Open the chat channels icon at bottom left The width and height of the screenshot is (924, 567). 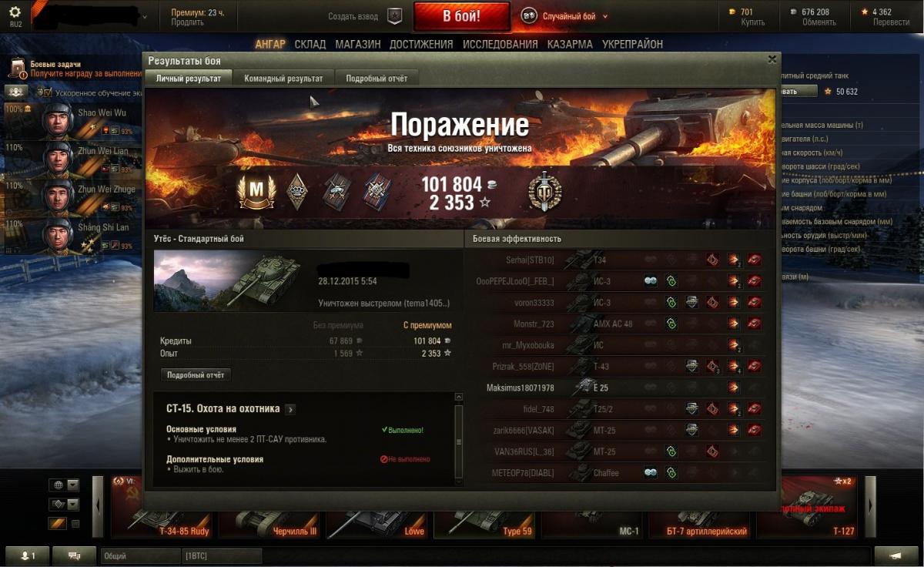pos(75,555)
